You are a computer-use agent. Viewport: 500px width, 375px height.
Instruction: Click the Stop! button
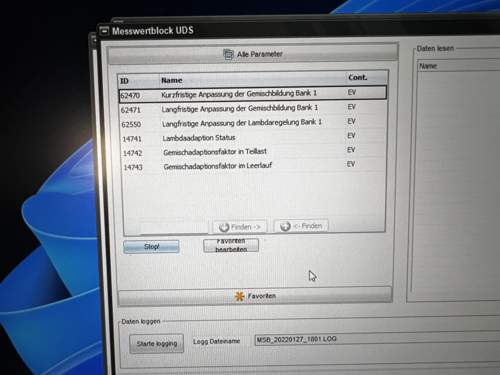(x=151, y=247)
